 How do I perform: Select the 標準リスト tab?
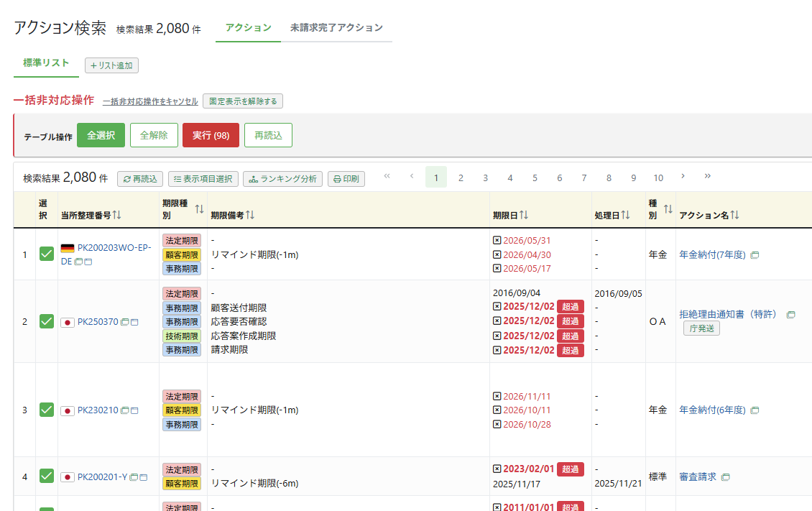[46, 63]
